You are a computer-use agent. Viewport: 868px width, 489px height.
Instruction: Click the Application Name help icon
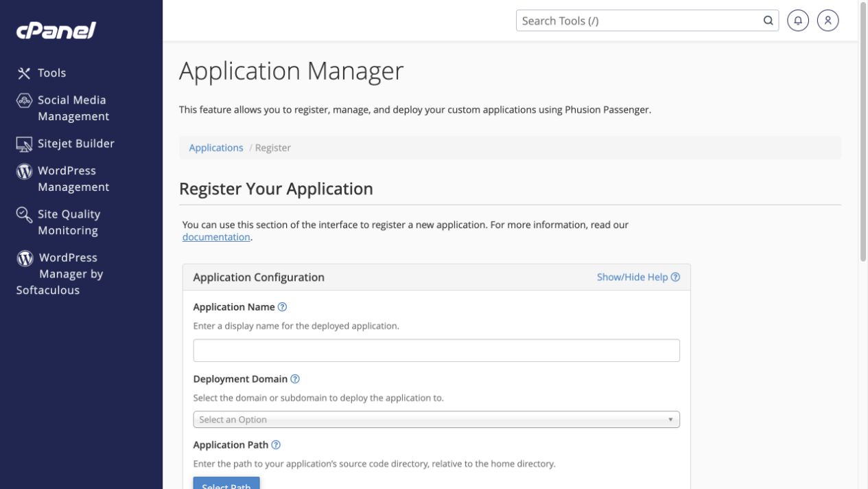(282, 307)
